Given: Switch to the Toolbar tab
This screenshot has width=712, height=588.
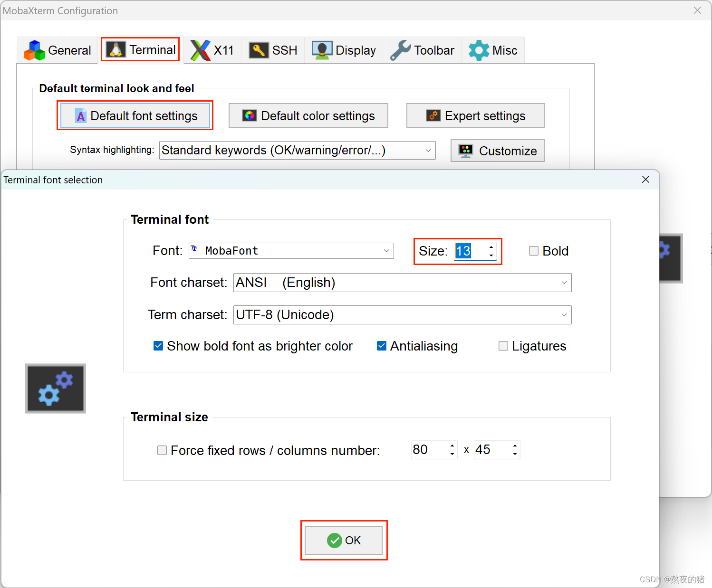Looking at the screenshot, I should [x=422, y=50].
